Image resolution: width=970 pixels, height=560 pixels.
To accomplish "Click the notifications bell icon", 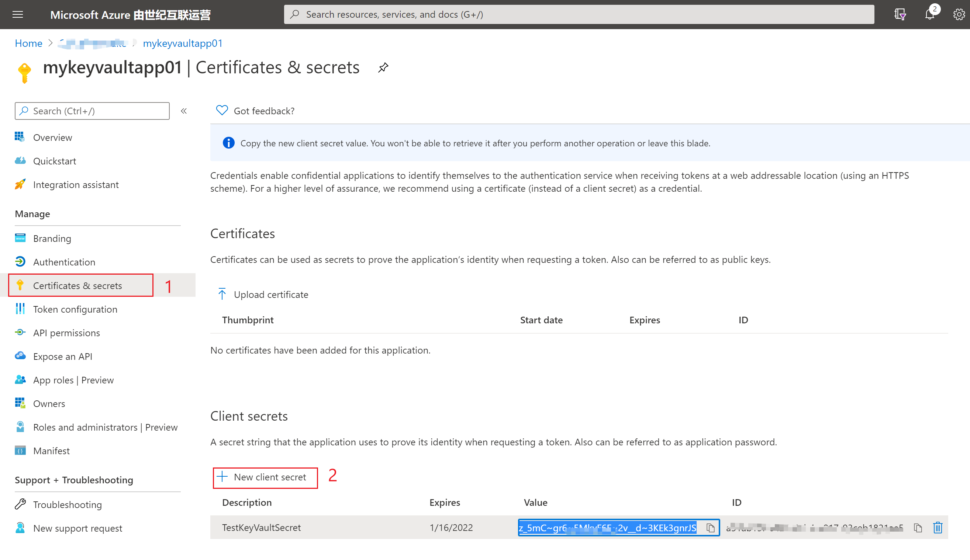I will [x=929, y=15].
